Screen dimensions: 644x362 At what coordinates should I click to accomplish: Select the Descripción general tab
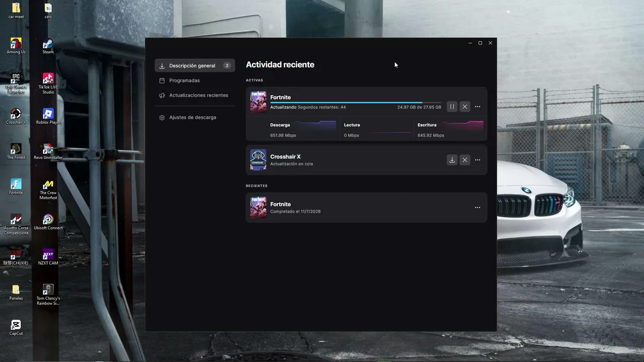[195, 65]
